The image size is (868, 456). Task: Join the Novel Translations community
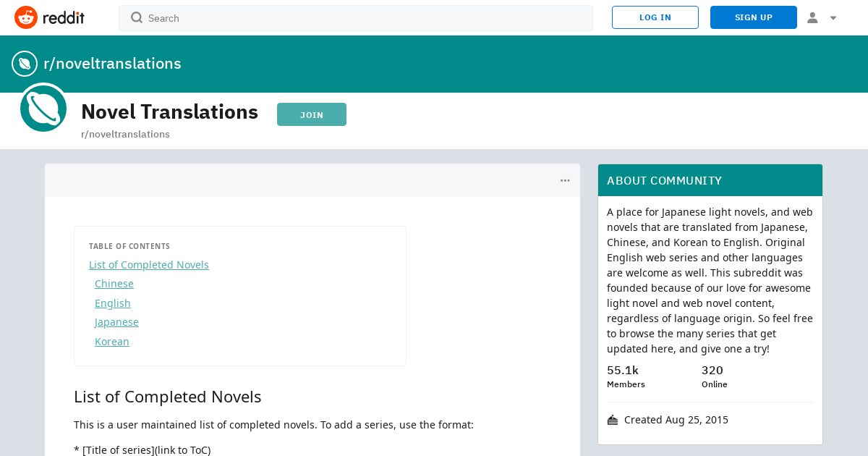pyautogui.click(x=312, y=114)
